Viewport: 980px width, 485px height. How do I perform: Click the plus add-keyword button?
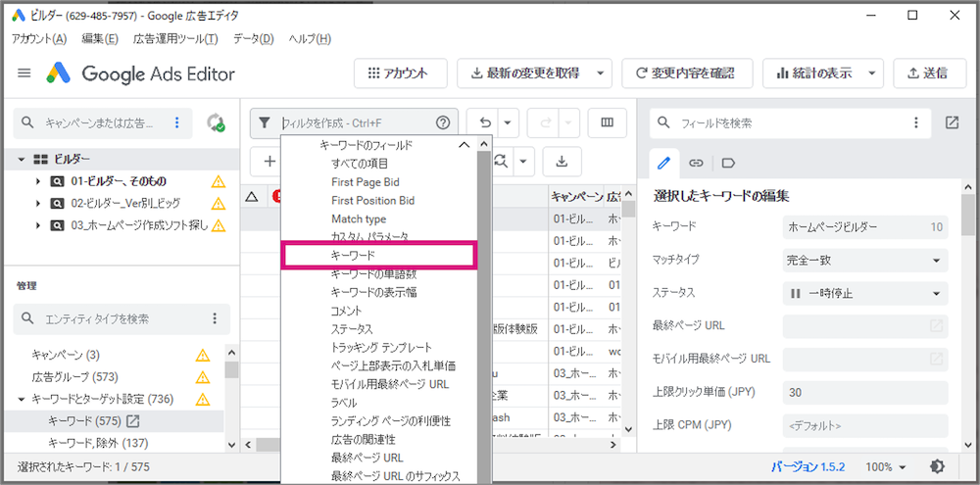[x=269, y=162]
